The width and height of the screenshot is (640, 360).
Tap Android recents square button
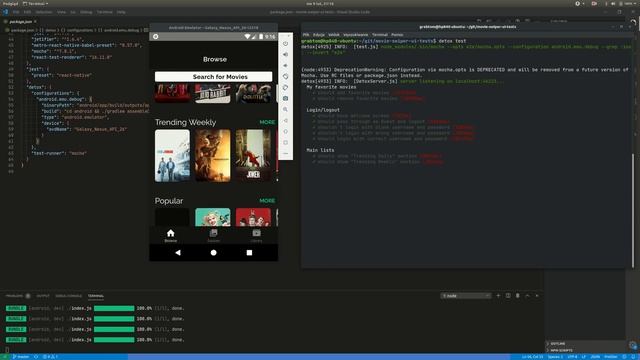249,253
